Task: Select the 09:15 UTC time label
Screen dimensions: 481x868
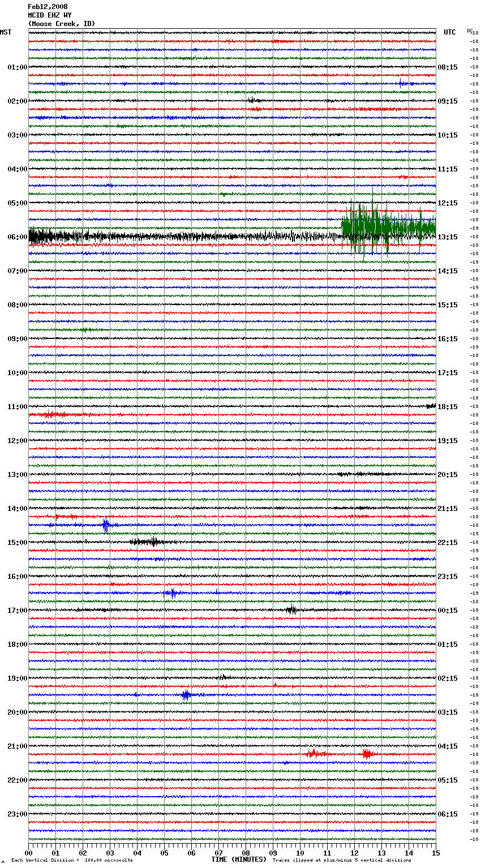Action: [448, 101]
